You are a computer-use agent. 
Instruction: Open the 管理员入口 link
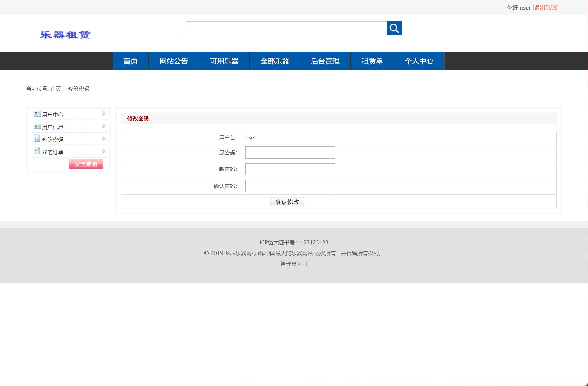click(x=293, y=264)
